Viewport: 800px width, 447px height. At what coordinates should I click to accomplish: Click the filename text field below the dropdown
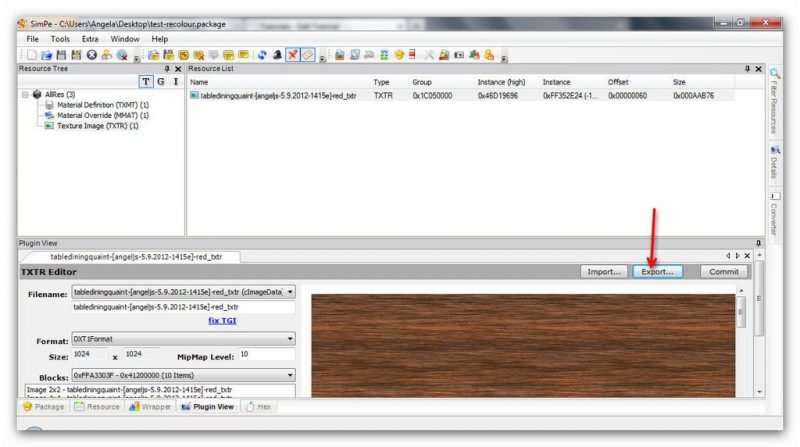tap(183, 307)
